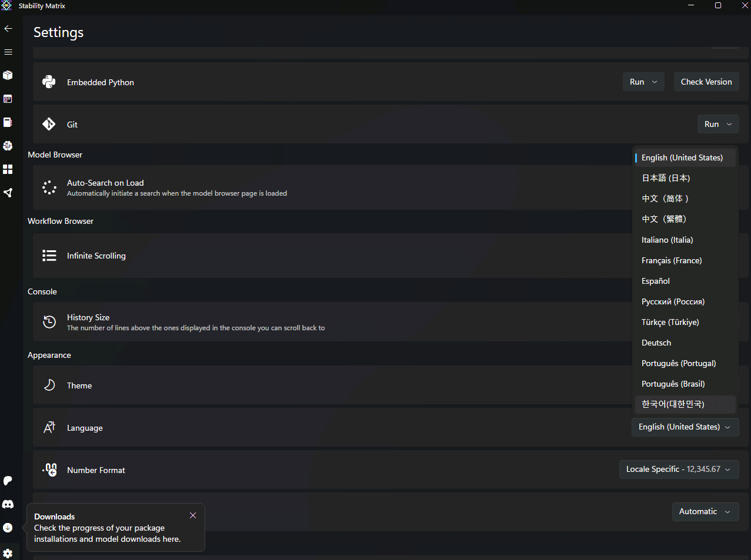Open the Number Format Locale Specific dropdown
This screenshot has height=560, width=751.
[679, 470]
